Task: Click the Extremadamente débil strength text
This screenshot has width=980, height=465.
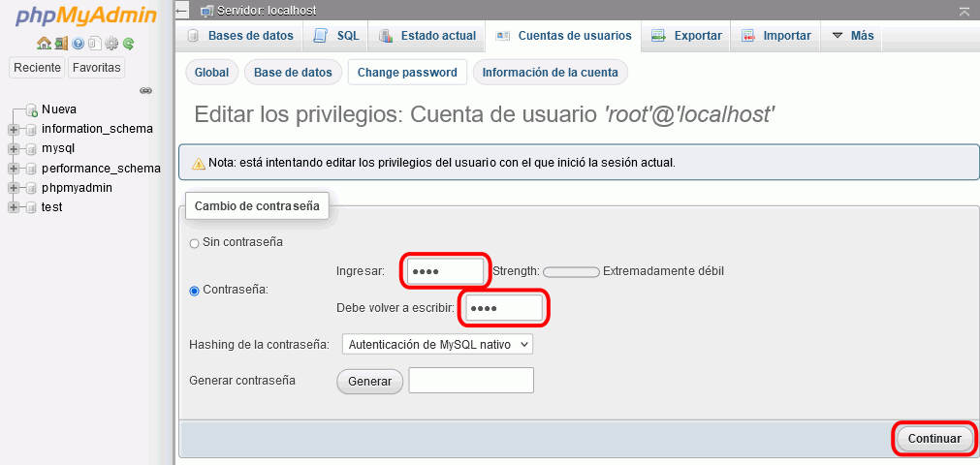Action: (x=663, y=271)
